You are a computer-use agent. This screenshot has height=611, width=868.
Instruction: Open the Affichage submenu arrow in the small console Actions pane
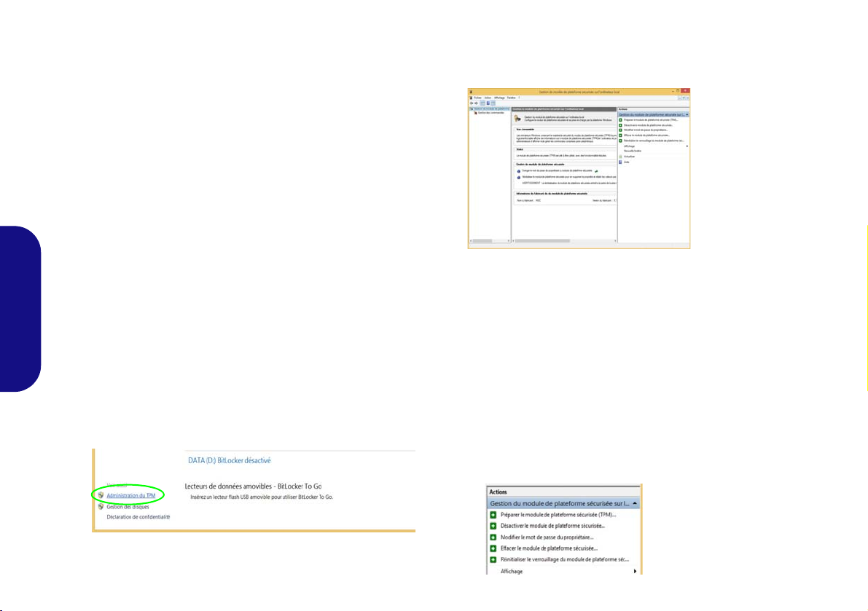[687, 146]
